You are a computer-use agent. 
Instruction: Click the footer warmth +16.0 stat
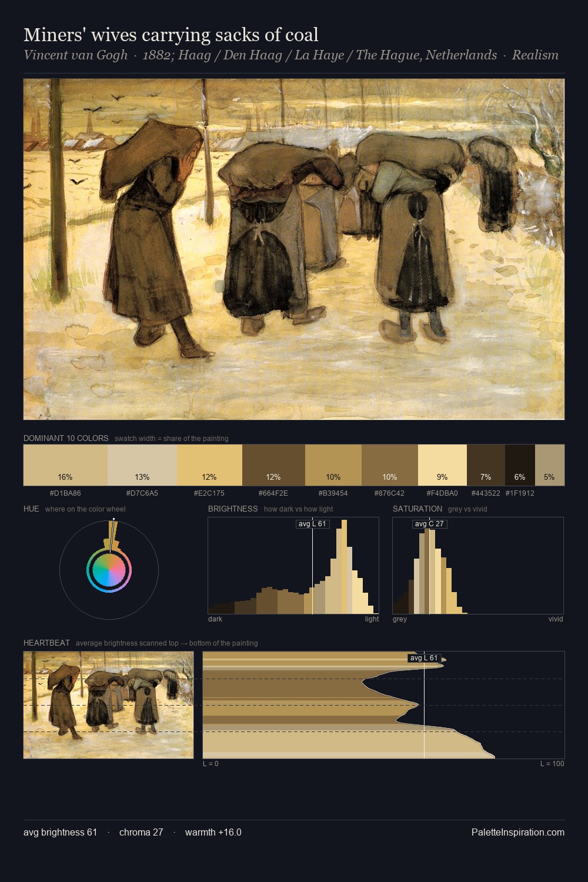[x=213, y=832]
